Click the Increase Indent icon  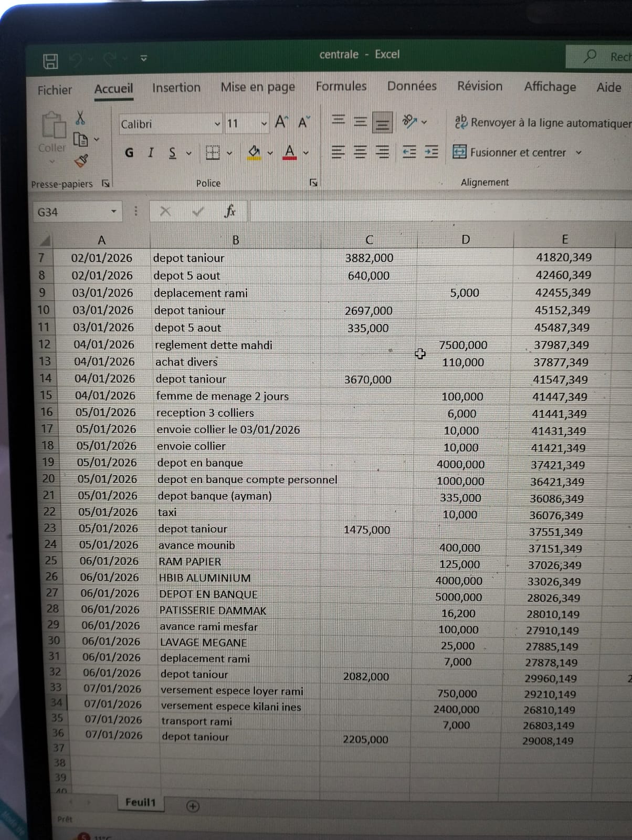431,152
